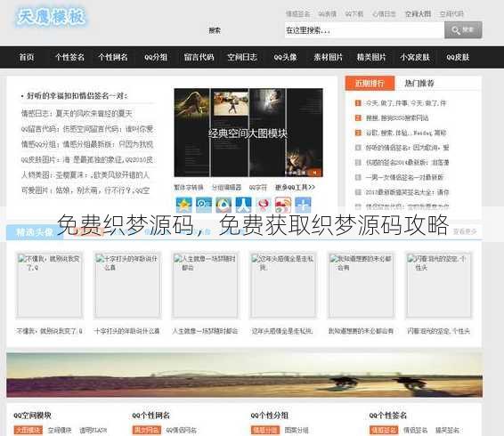Switch to the 热门推荐 tab
The height and width of the screenshot is (436, 504).
tap(419, 84)
